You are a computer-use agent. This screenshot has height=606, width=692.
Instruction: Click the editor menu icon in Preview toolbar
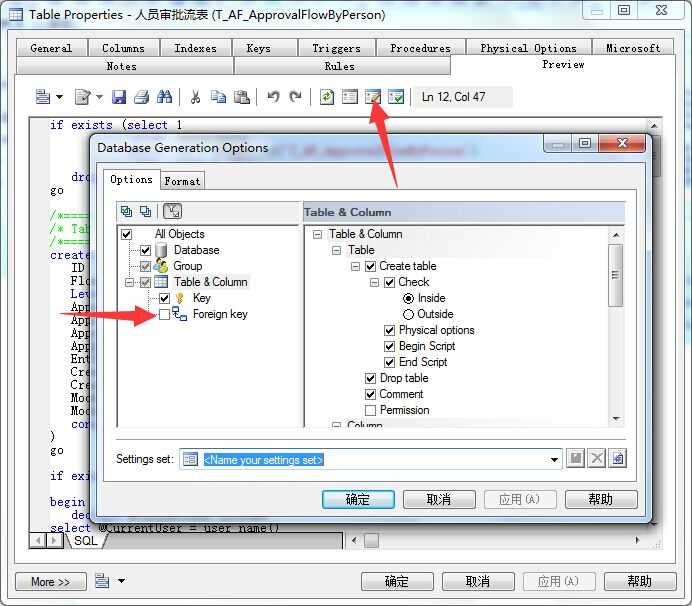(x=43, y=97)
